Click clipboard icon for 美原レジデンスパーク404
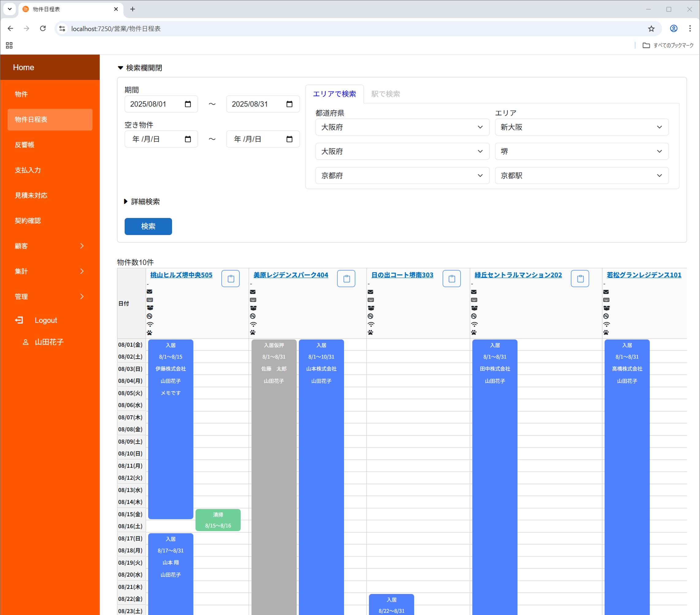 (346, 279)
